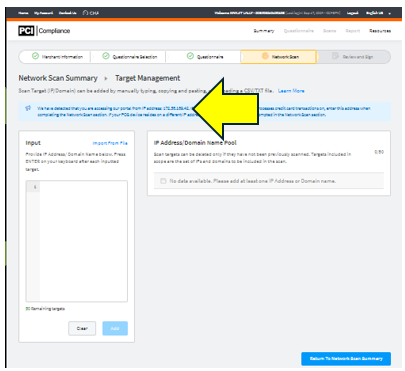Click the green check beside Merchant Information

tap(35, 56)
